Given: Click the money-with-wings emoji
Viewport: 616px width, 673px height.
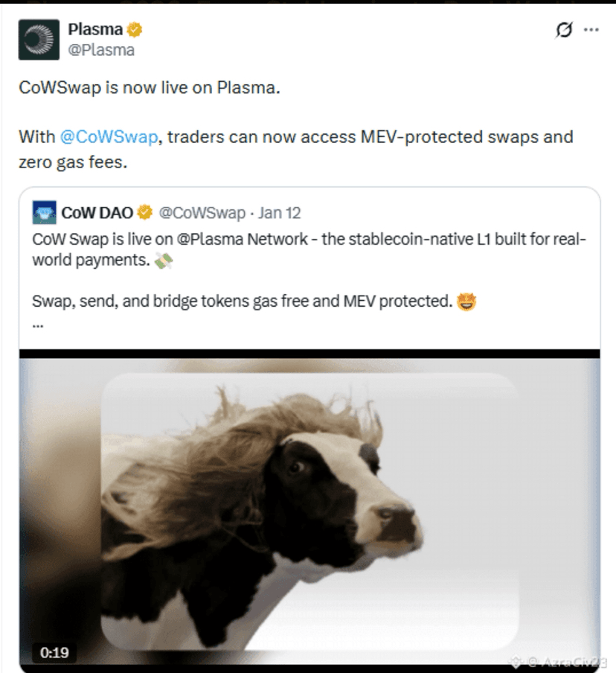Looking at the screenshot, I should (x=164, y=261).
